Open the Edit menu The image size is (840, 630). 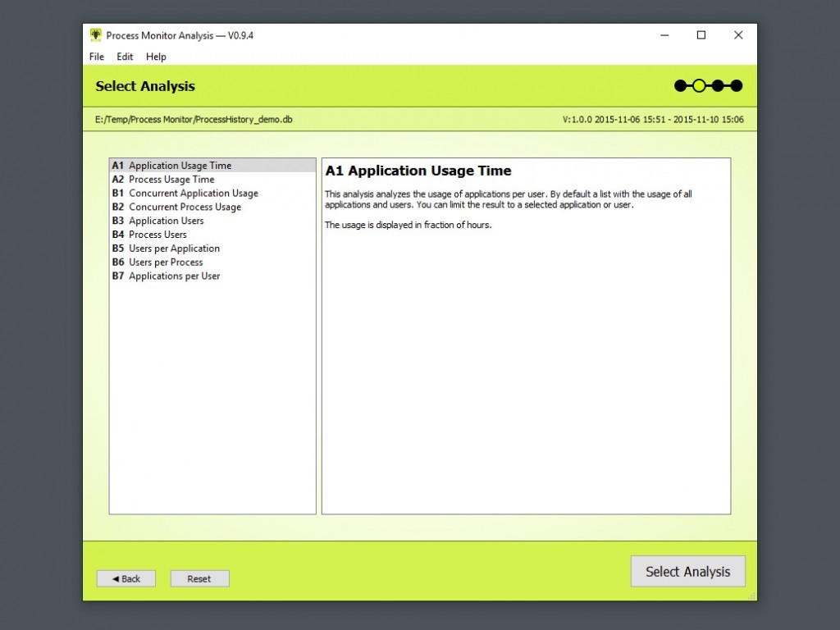(125, 57)
